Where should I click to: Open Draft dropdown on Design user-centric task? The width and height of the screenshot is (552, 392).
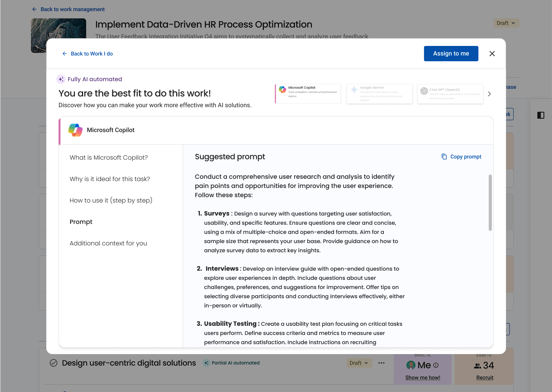coord(359,363)
